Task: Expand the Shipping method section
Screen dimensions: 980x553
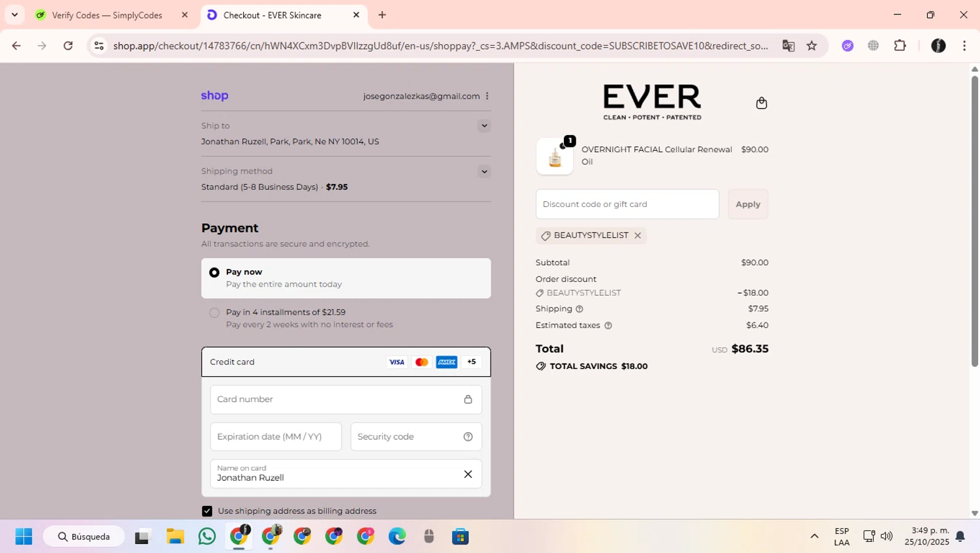Action: (484, 172)
